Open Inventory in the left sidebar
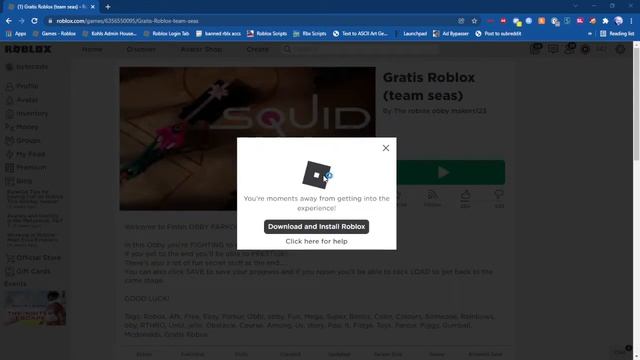Viewport: 640px width, 360px height. 27,113
